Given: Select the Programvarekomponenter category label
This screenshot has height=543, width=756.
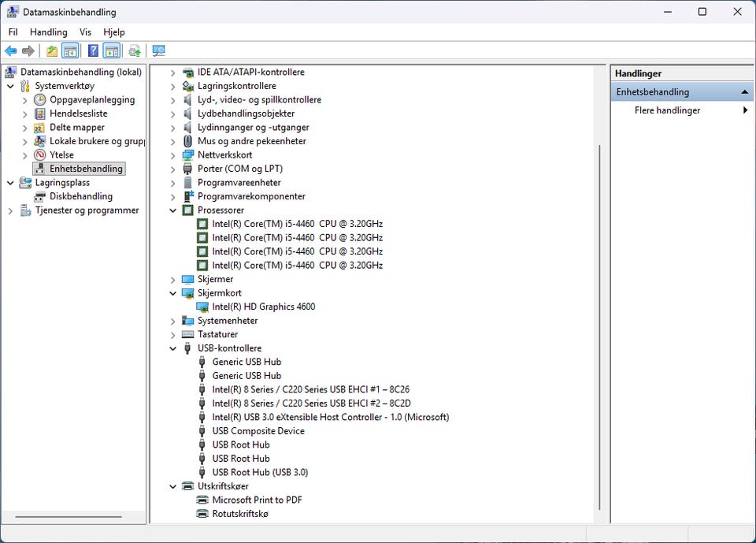Looking at the screenshot, I should tap(251, 196).
